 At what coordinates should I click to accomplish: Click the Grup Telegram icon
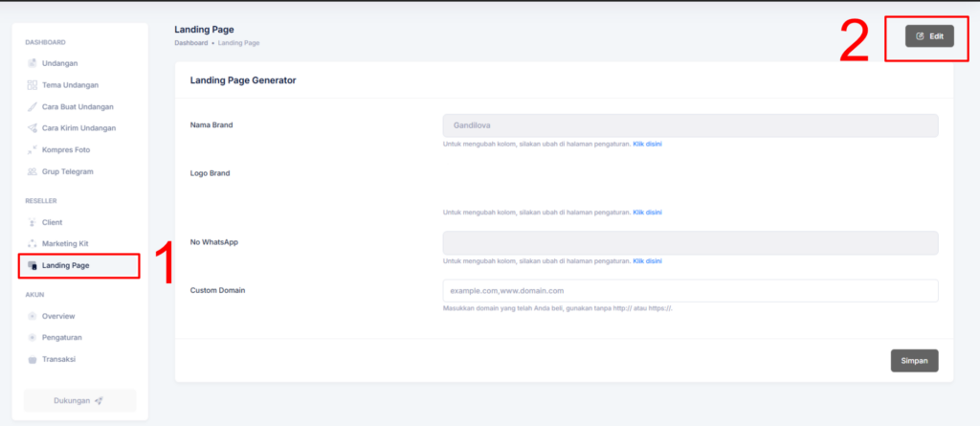pos(33,171)
